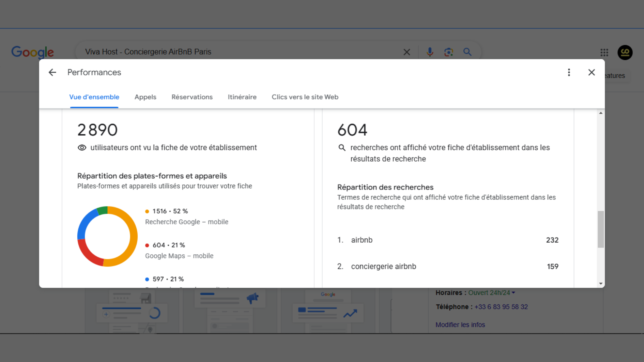Click 'Répartition des plates-formes et appareils' heading
Screen dimensions: 644x362
click(152, 176)
